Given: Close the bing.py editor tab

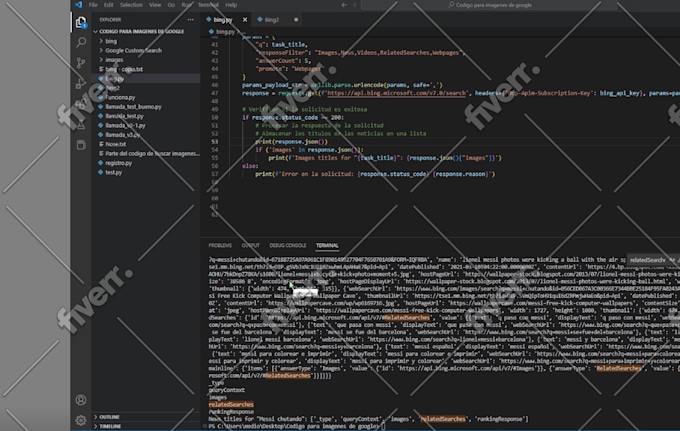Looking at the screenshot, I should click(x=245, y=20).
